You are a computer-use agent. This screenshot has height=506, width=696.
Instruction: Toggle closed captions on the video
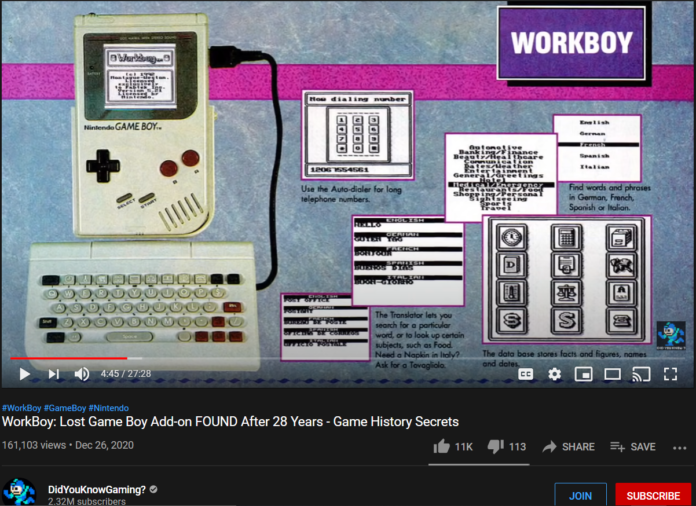[526, 374]
